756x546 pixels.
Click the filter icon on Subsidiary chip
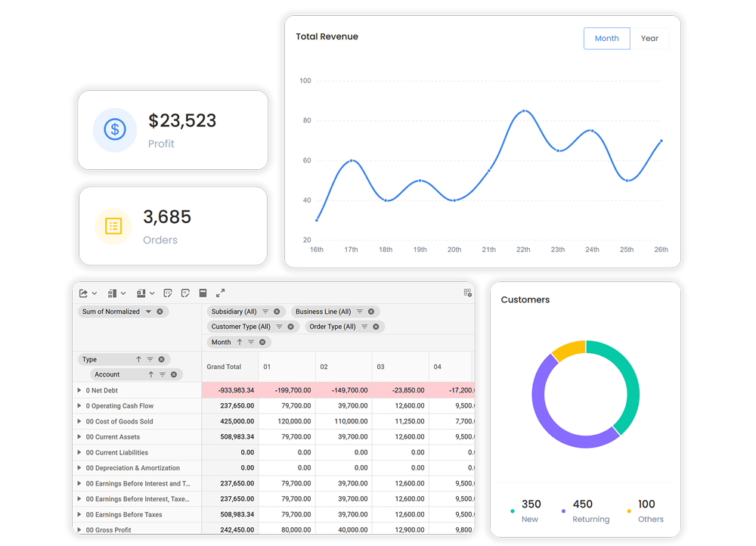(265, 312)
